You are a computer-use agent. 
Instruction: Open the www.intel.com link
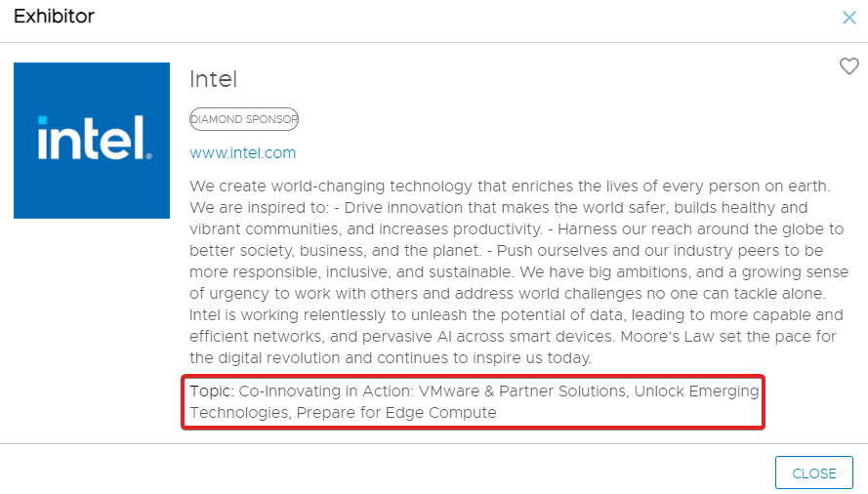(243, 153)
